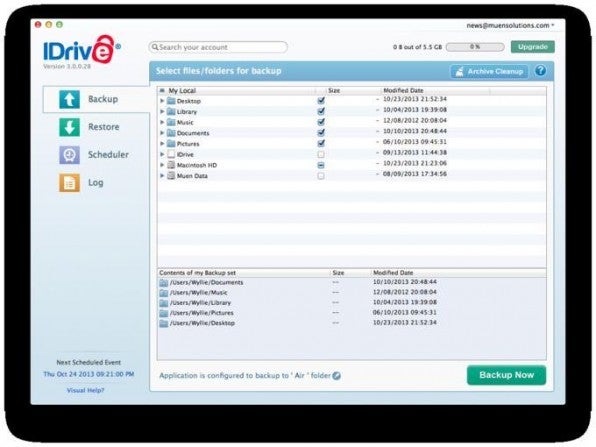
Task: Click the Backup Now button
Action: (506, 375)
